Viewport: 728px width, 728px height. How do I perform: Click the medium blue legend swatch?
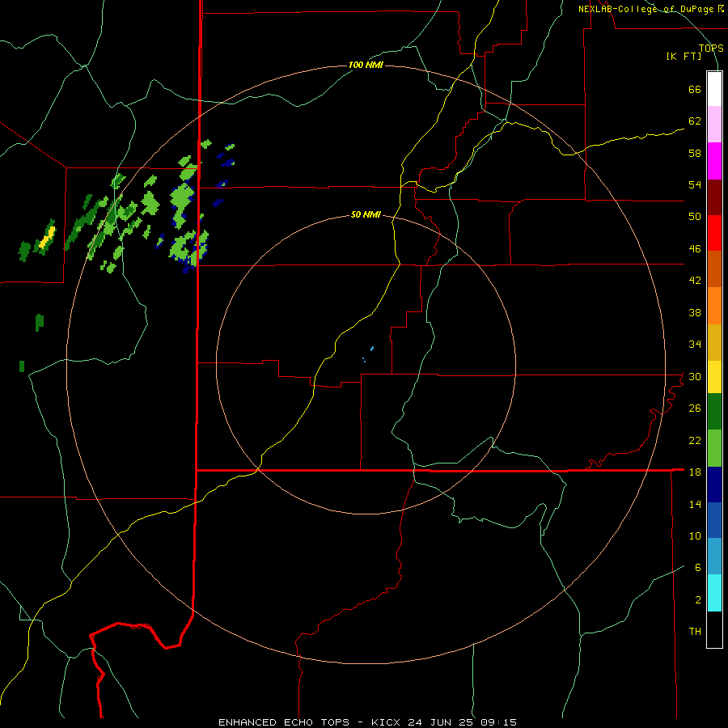pos(714,520)
